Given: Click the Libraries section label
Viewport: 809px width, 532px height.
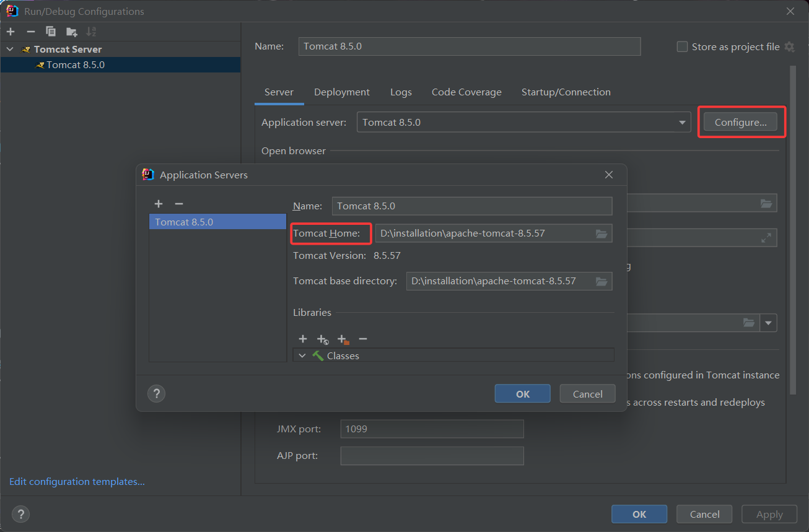Looking at the screenshot, I should point(312,313).
